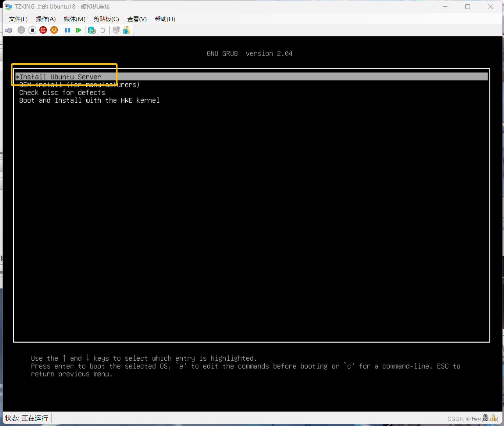Image resolution: width=504 pixels, height=426 pixels.
Task: Close the virtual machine connection window
Action: pyautogui.click(x=491, y=7)
